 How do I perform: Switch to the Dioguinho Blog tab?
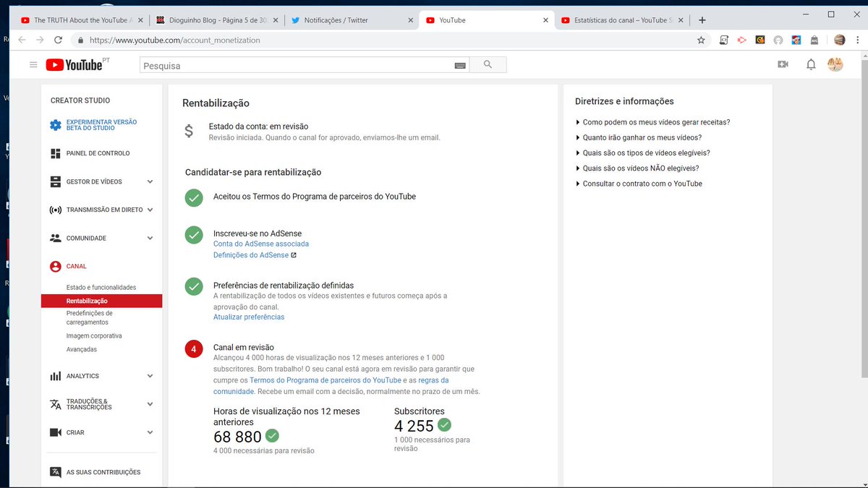[216, 20]
